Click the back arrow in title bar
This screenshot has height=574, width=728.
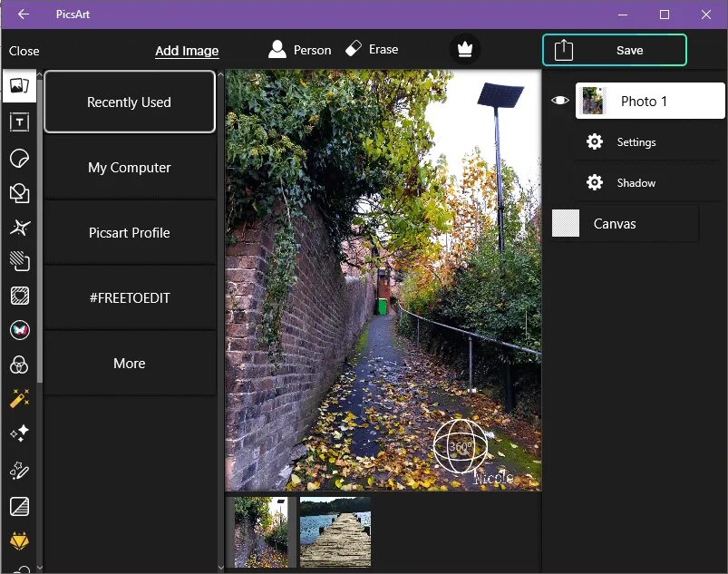[24, 15]
